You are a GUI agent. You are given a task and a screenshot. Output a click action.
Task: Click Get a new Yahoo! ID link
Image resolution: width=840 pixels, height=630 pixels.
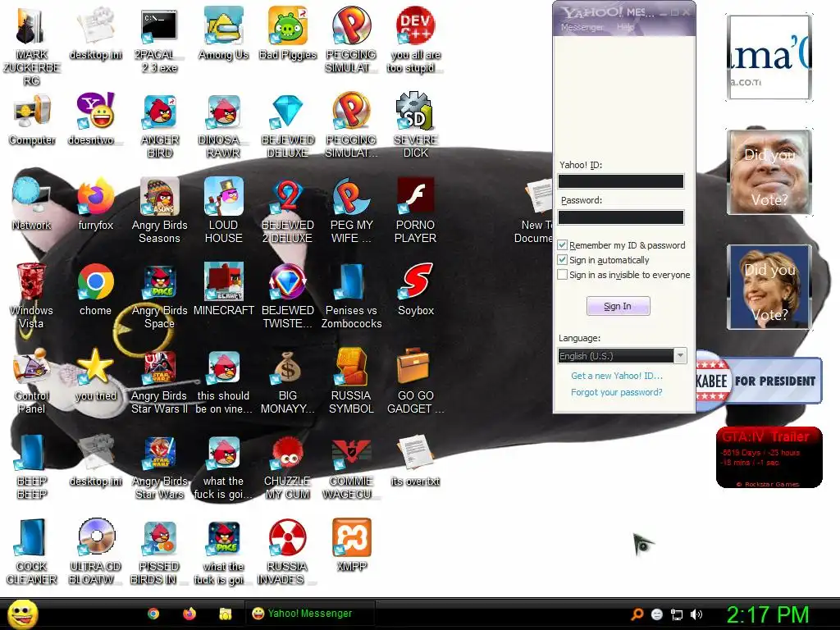coord(617,376)
